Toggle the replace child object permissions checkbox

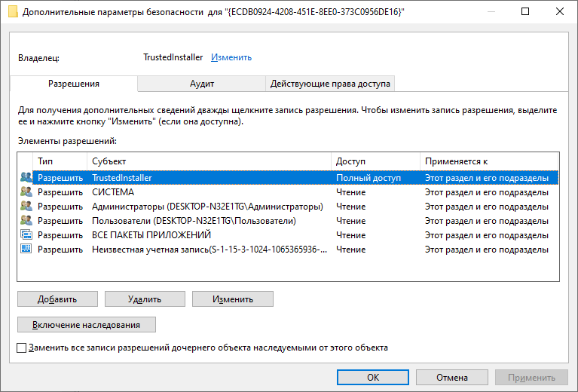pyautogui.click(x=21, y=348)
